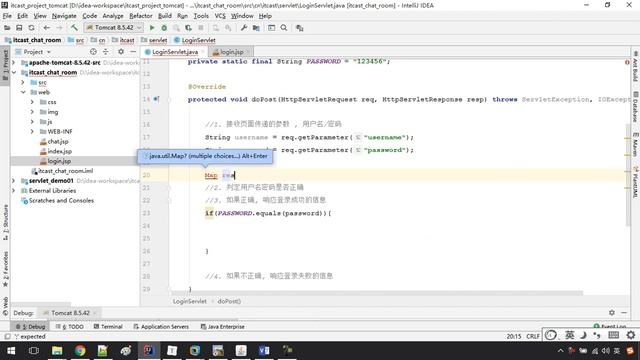Click the Search Everywhere magnifier icon
640x360 pixels.
[284, 28]
